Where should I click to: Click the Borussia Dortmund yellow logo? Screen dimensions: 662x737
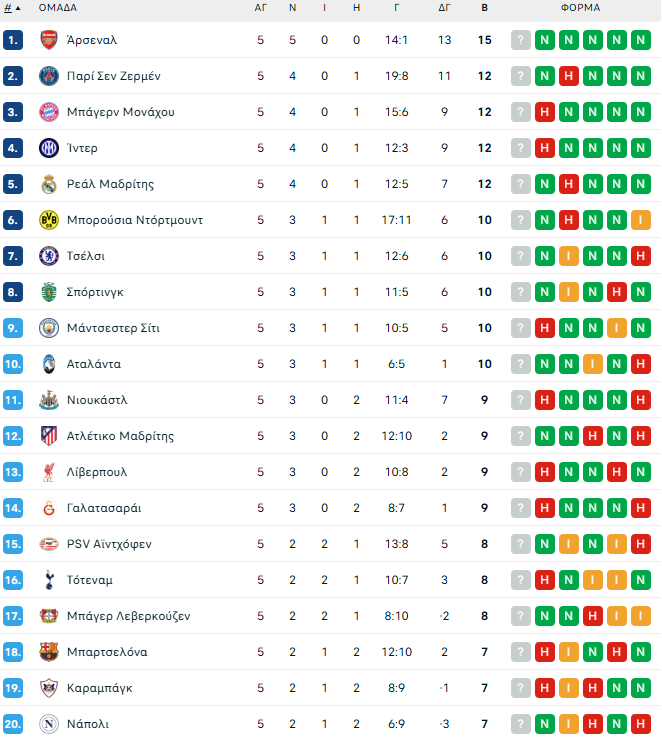48,220
